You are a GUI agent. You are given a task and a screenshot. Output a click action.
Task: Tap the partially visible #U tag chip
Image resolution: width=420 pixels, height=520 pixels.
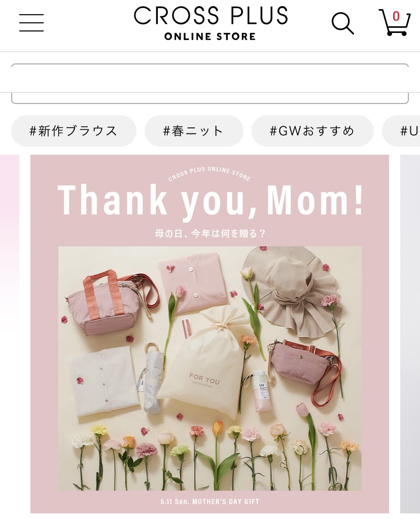click(401, 131)
